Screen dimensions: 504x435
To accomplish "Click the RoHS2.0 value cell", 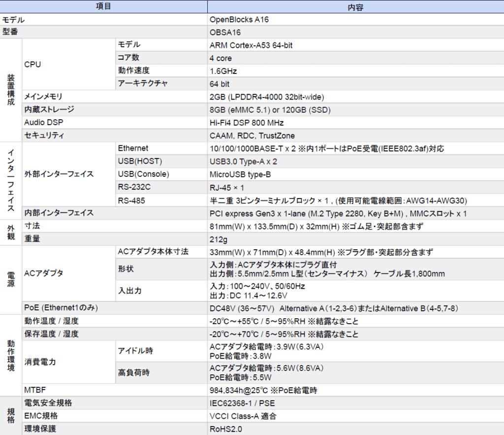I will click(x=226, y=429).
